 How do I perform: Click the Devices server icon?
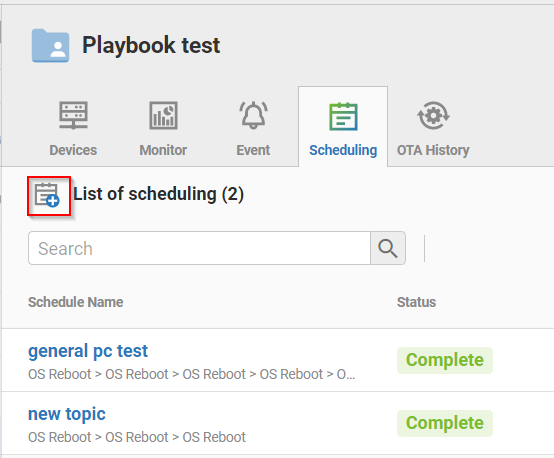[x=73, y=115]
